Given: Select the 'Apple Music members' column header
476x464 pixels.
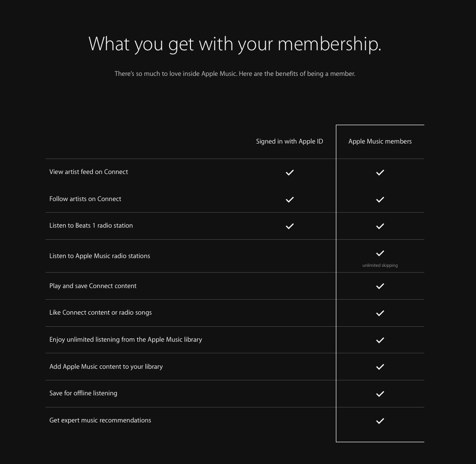Looking at the screenshot, I should pos(380,142).
